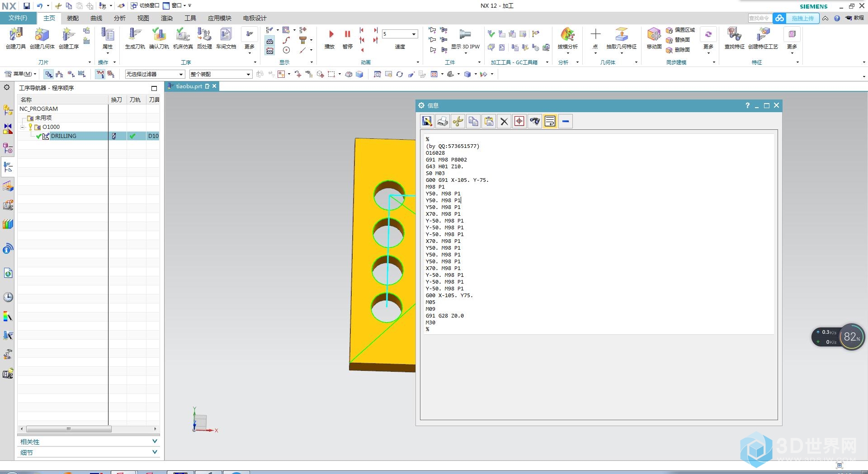The height and width of the screenshot is (474, 868).
Task: Click the 创建工序 (Create Operation) icon
Action: click(68, 35)
